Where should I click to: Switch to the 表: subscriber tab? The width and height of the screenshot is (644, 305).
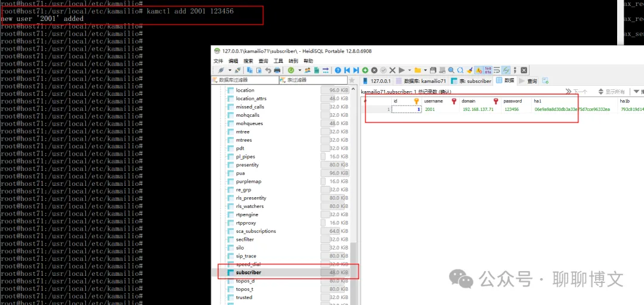[x=472, y=81]
